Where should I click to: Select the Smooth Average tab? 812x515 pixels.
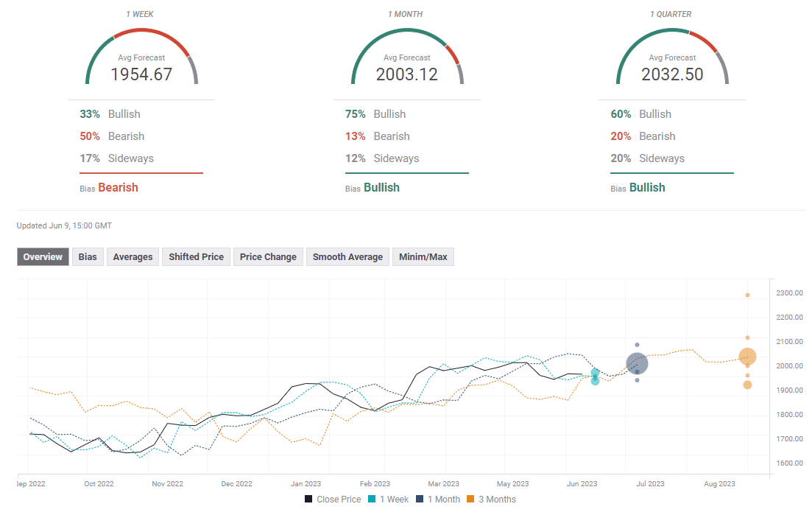(x=347, y=256)
